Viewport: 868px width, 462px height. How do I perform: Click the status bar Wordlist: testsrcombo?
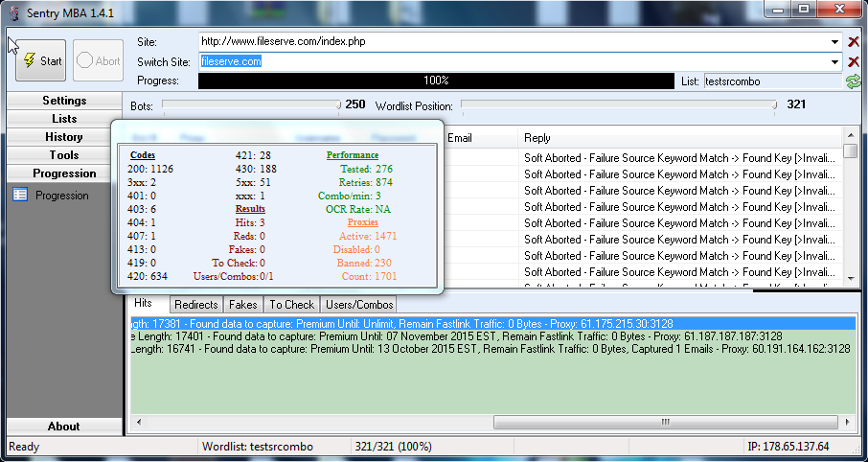(x=258, y=447)
